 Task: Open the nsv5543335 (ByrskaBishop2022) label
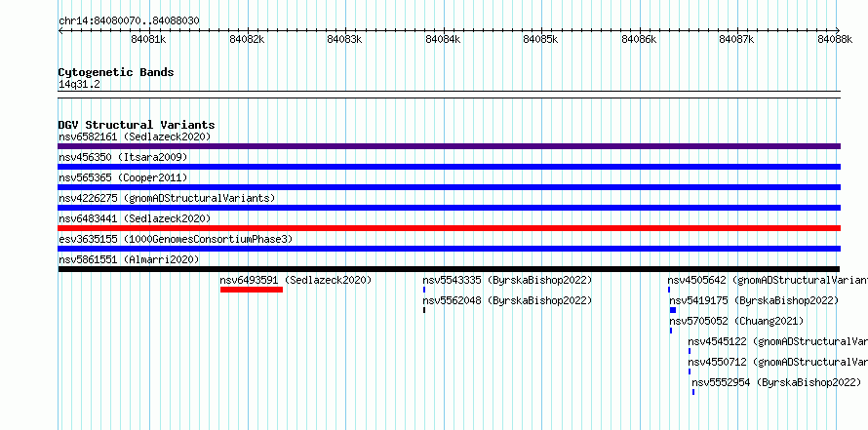point(507,280)
